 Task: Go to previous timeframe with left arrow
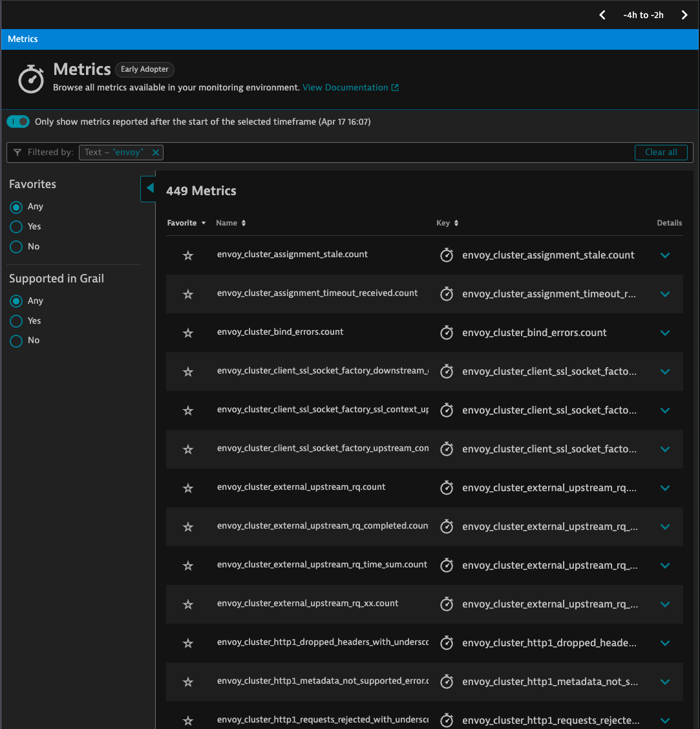click(x=602, y=15)
